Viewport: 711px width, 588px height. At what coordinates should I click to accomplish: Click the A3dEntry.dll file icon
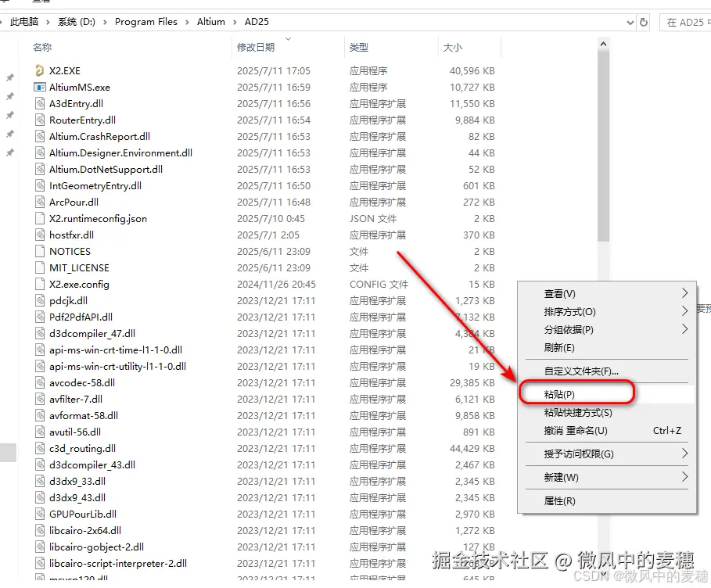[x=40, y=103]
